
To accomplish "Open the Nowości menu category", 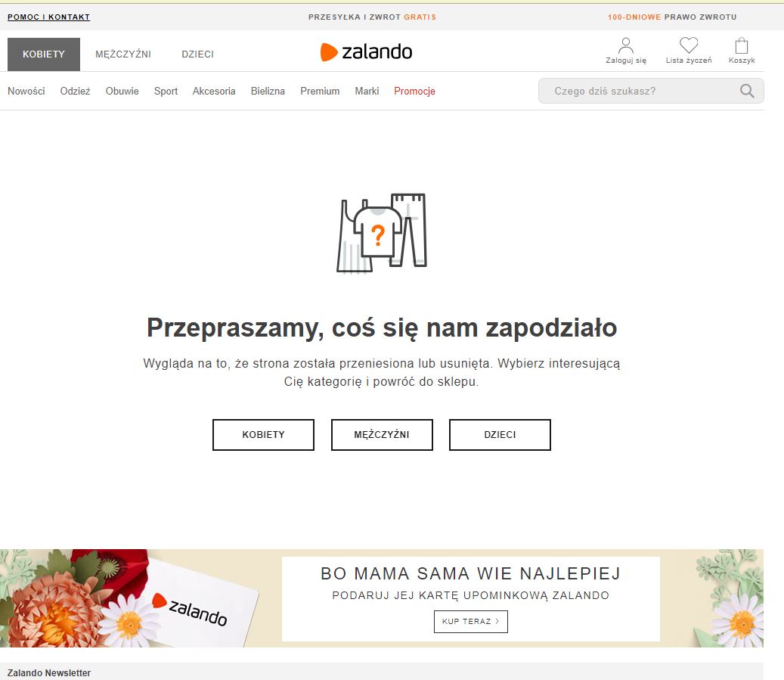I will [26, 92].
